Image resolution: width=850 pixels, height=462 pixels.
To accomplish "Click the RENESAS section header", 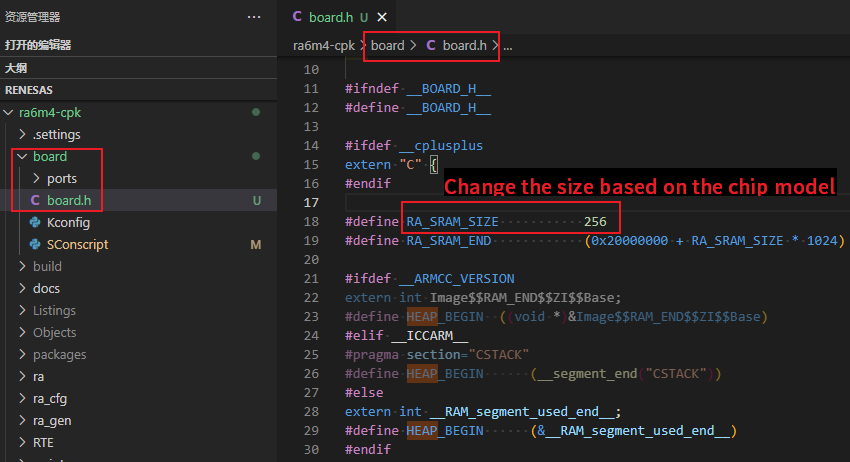I will pyautogui.click(x=29, y=90).
